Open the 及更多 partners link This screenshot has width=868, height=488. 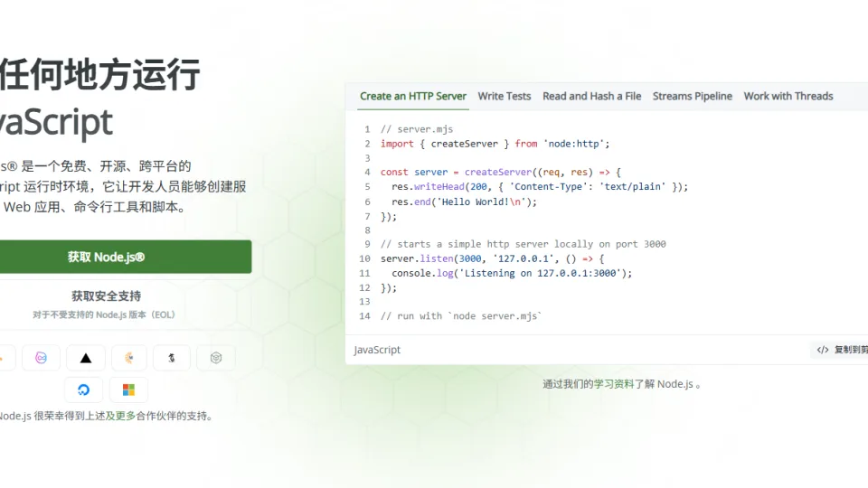pyautogui.click(x=120, y=416)
